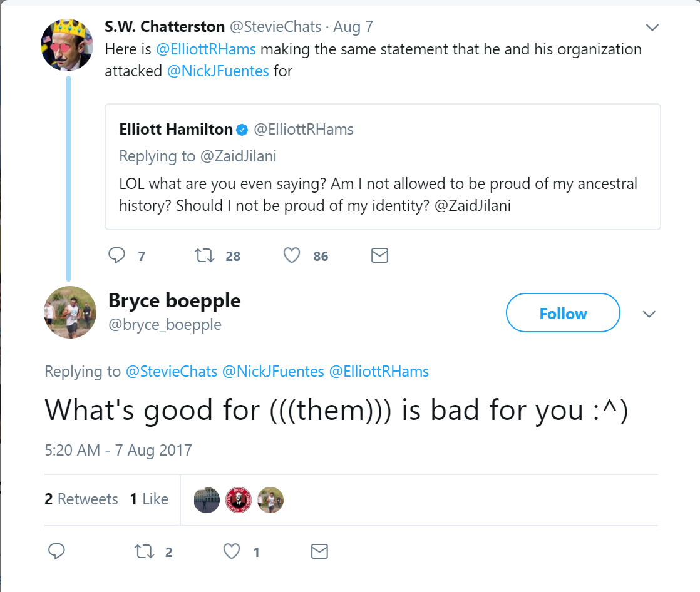700x592 pixels.
Task: Expand chevron menu next to Follow
Action: (649, 314)
